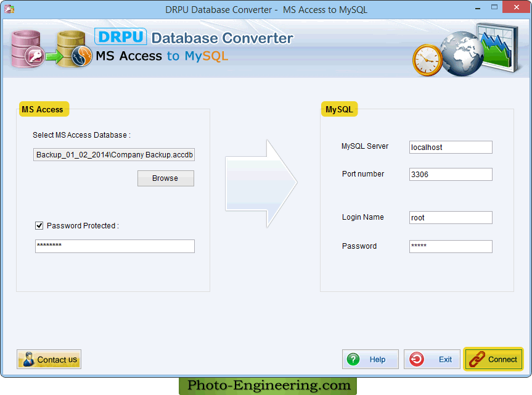532x395 pixels.
Task: Click the MS Access database path field
Action: [x=114, y=154]
